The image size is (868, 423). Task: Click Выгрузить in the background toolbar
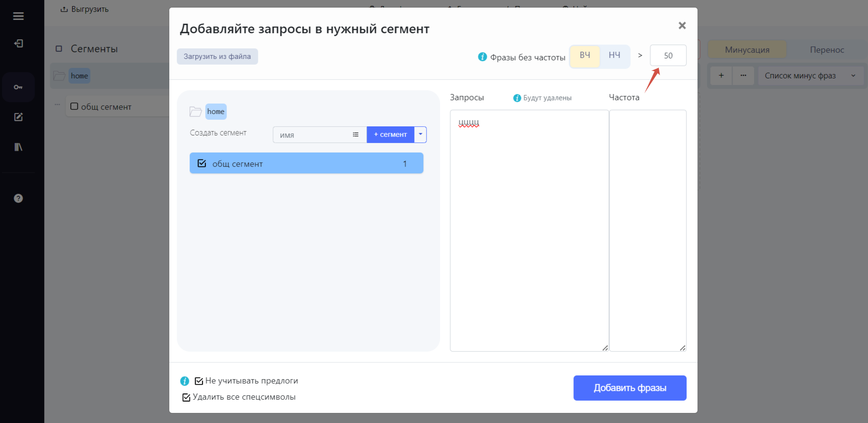[x=85, y=9]
